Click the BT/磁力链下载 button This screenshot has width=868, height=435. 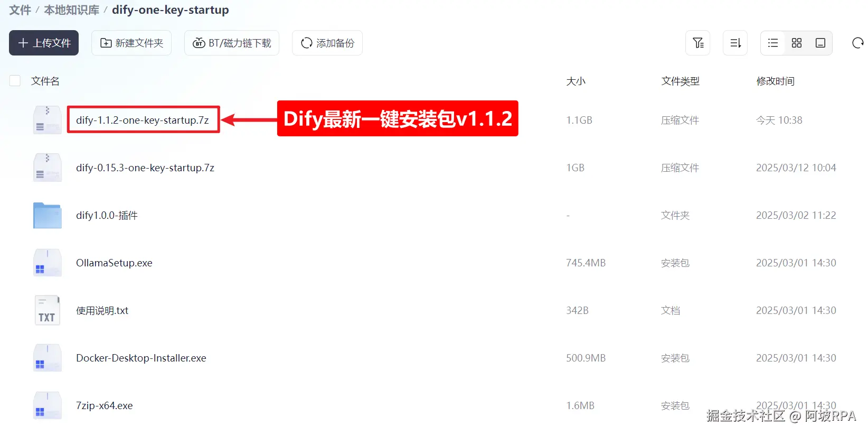click(232, 43)
